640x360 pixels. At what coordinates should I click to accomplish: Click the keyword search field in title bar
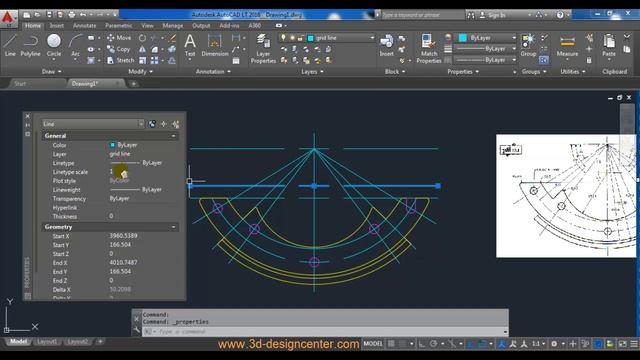(x=422, y=15)
